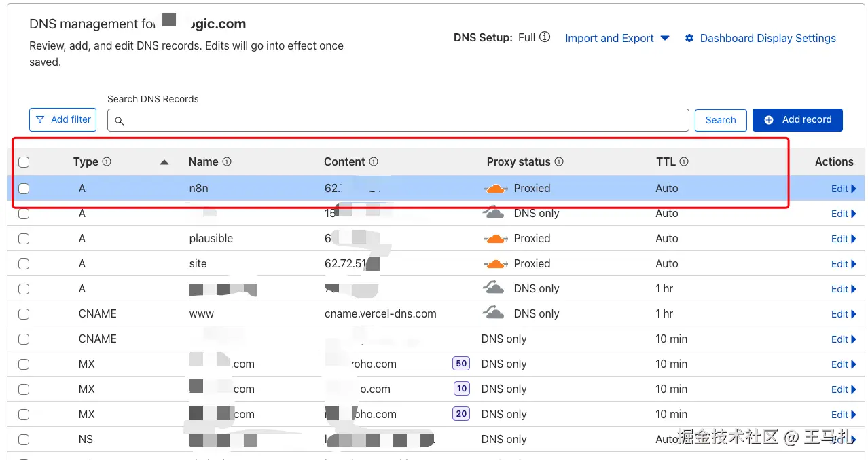Viewport: 868px width, 460px height.
Task: Click the orange cloud icon for plausible record
Action: (496, 239)
